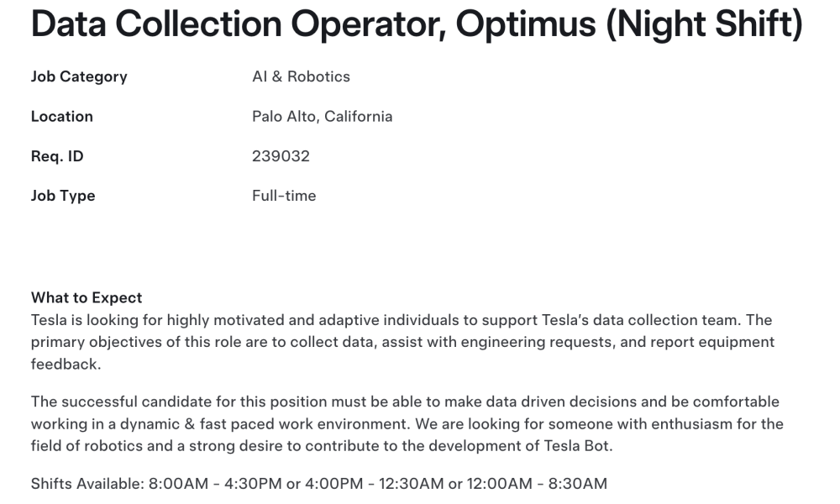
Task: Click the (Night Shift) text in title
Action: (x=705, y=24)
